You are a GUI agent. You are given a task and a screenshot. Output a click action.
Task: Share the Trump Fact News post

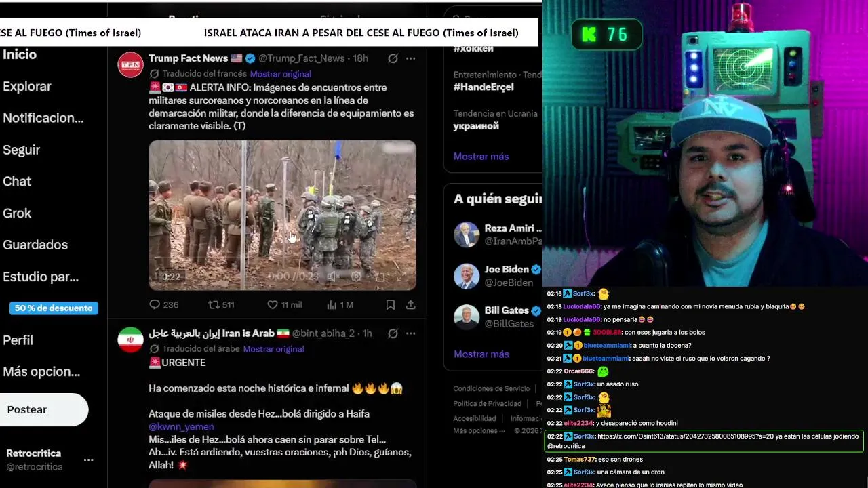tap(411, 305)
